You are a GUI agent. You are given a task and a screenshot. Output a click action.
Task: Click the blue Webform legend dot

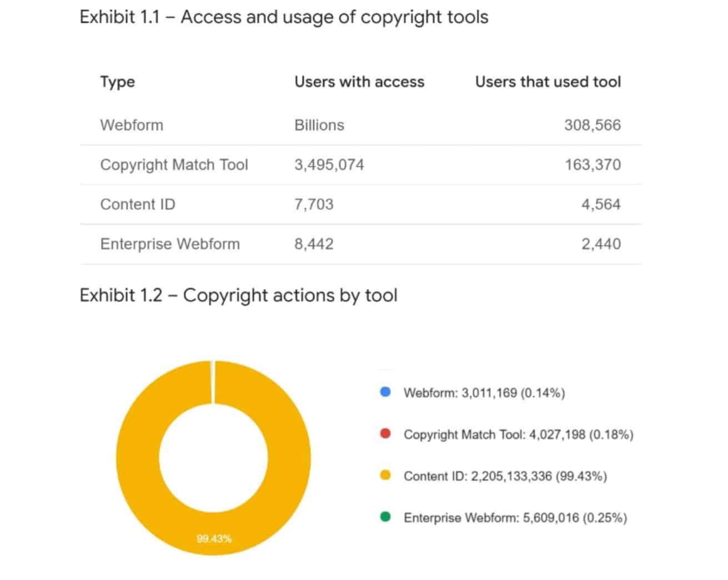point(385,392)
